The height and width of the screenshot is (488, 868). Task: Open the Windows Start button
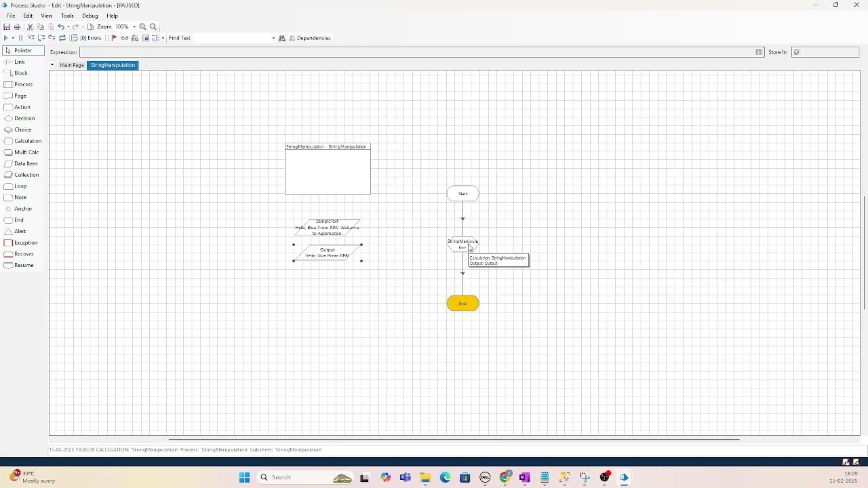click(245, 478)
